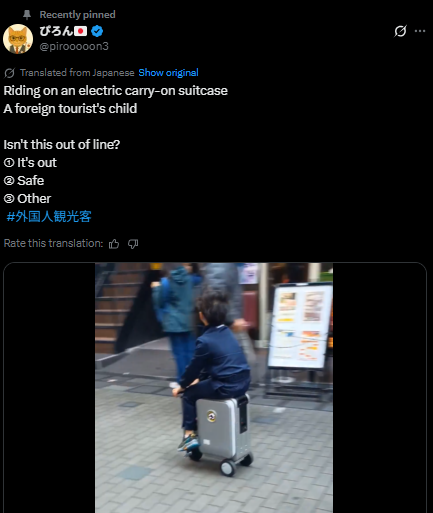Click the black area left of video
Image resolution: width=433 pixels, height=513 pixels.
(49, 388)
